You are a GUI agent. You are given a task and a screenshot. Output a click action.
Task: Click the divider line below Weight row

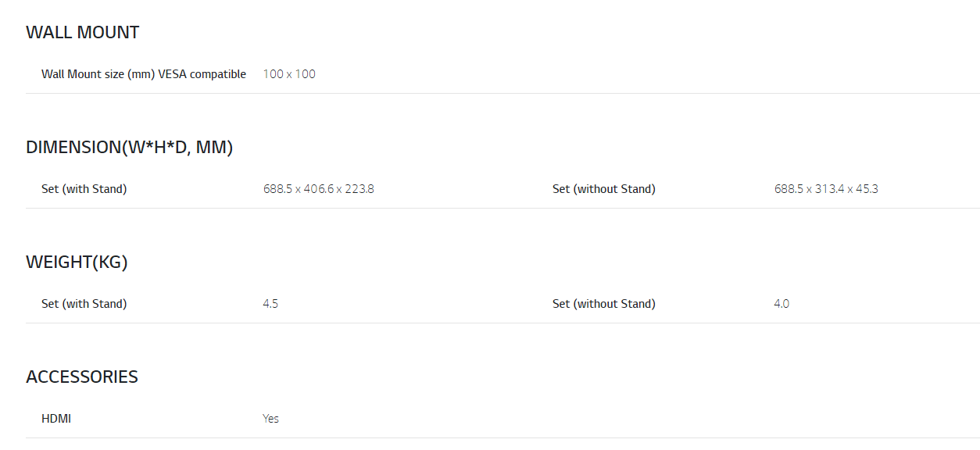[x=503, y=323]
